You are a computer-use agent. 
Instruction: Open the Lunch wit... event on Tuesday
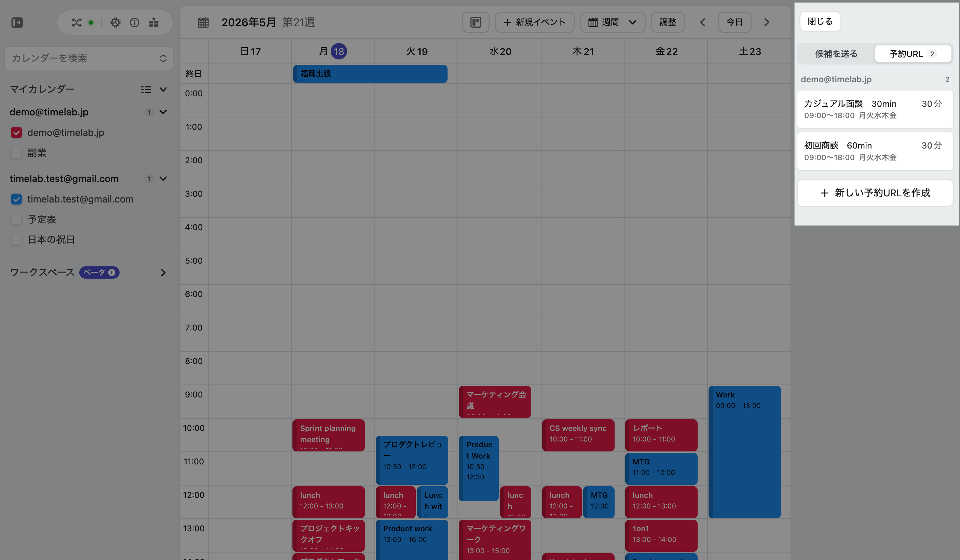tap(433, 502)
